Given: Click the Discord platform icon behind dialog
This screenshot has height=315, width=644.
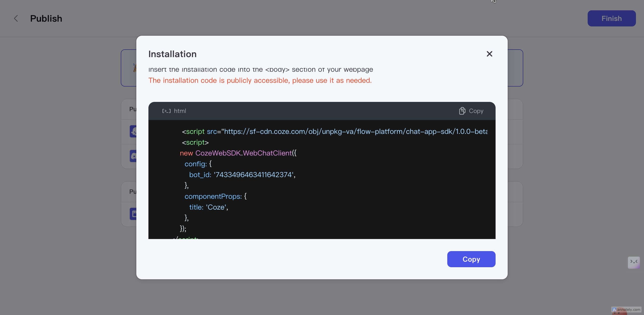Looking at the screenshot, I should tap(133, 156).
